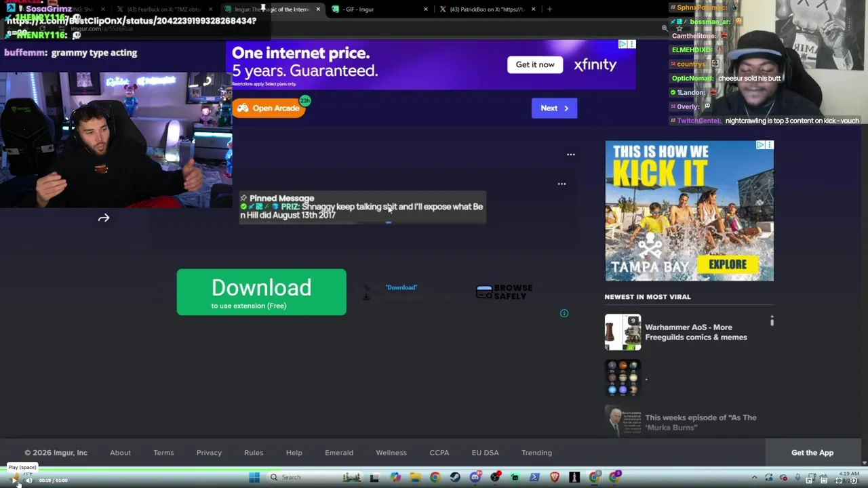Click the video play button
This screenshot has height=488, width=868.
pos(15,480)
